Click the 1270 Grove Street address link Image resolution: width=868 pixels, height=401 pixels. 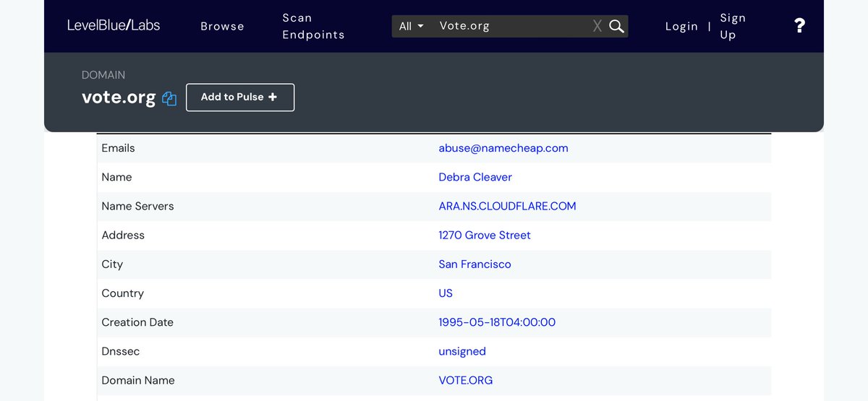484,235
